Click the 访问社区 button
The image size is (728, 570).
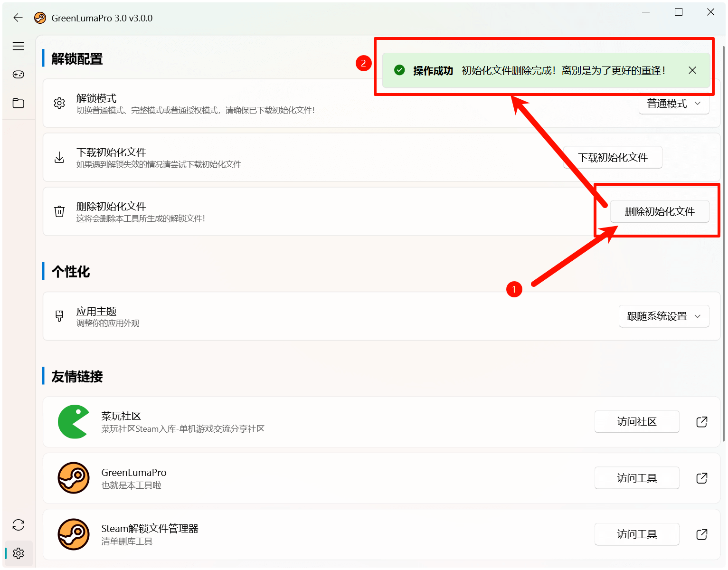(x=636, y=422)
